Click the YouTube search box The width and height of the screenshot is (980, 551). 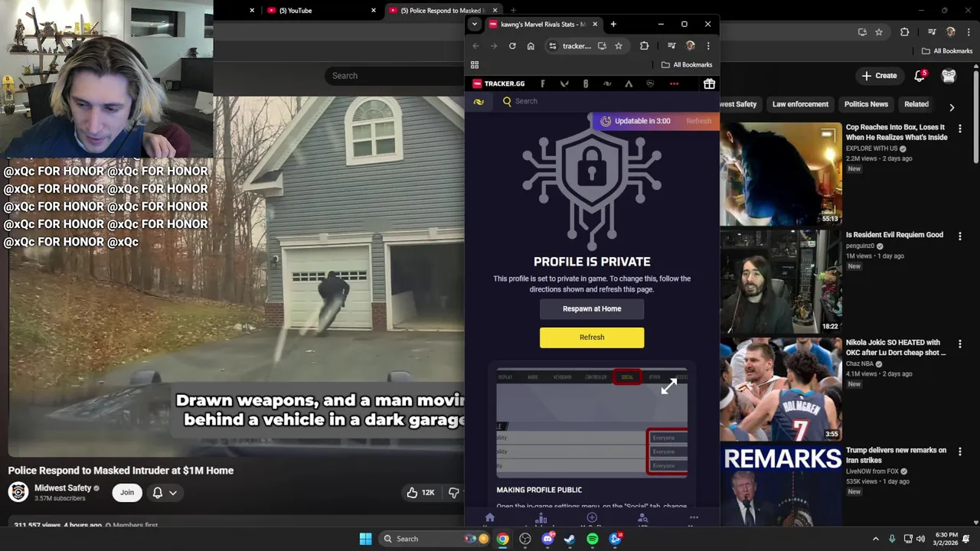[394, 76]
